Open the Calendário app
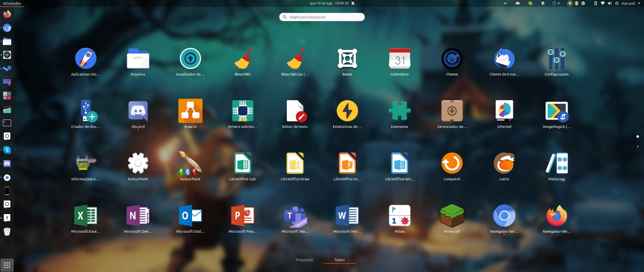Viewport: 644px width, 272px height. coord(399,58)
